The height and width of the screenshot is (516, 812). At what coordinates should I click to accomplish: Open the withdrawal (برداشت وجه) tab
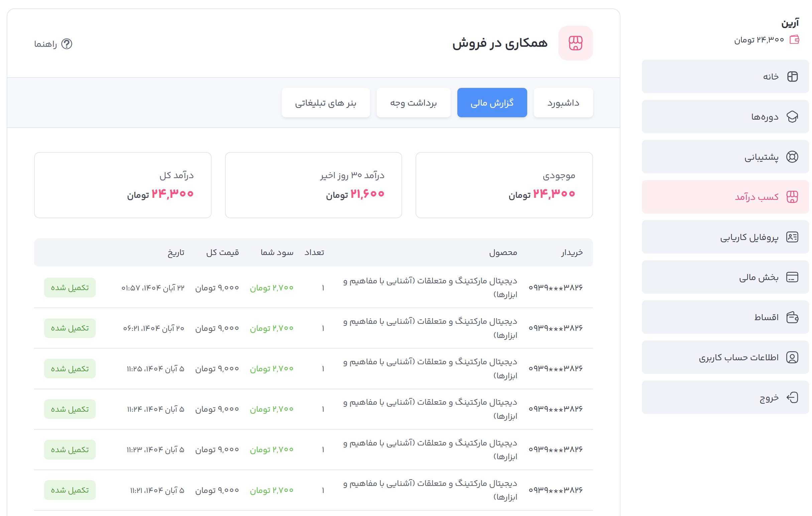(414, 103)
